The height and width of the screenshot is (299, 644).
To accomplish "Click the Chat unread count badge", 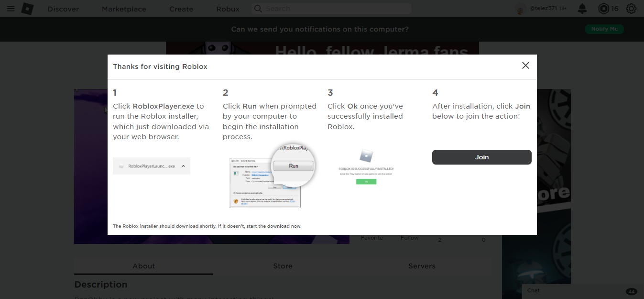I will (631, 291).
